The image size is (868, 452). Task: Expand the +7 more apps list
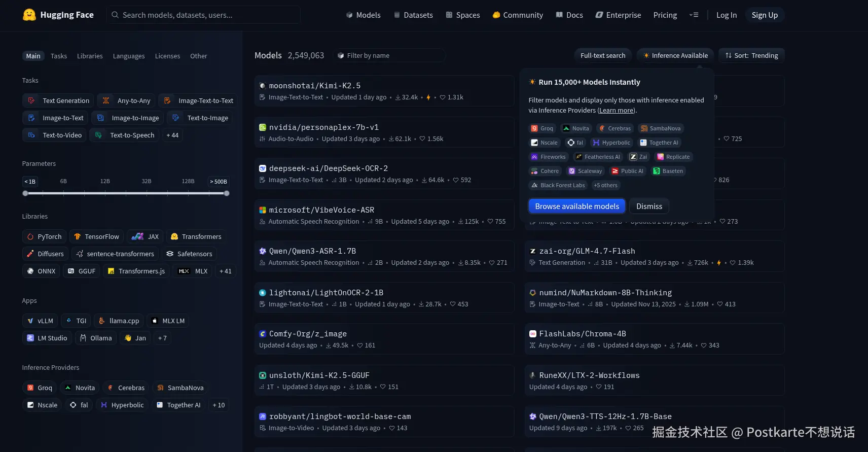(162, 338)
